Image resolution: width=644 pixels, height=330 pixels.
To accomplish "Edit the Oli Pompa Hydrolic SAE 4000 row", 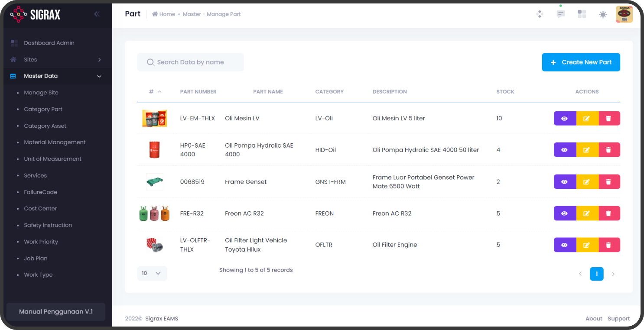I will point(587,150).
